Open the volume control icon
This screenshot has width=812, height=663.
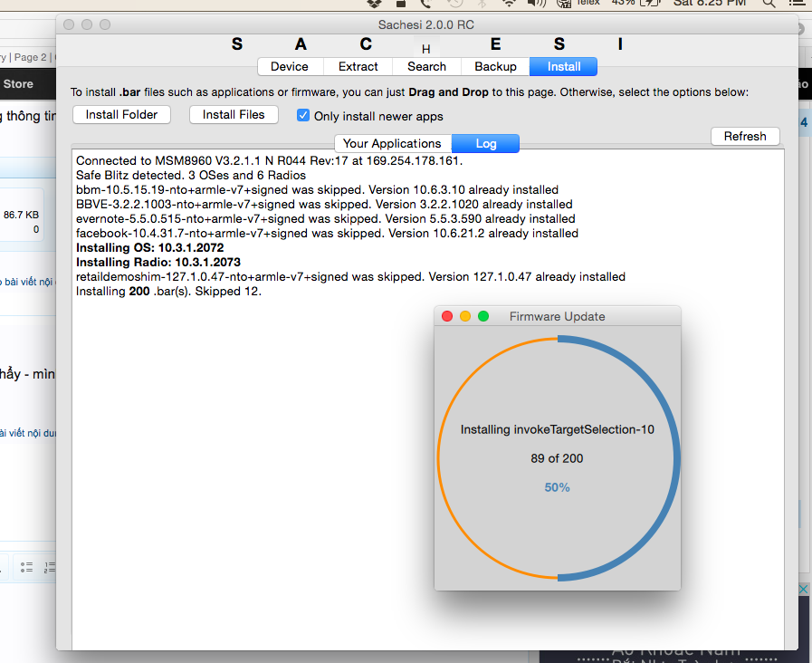(536, 3)
